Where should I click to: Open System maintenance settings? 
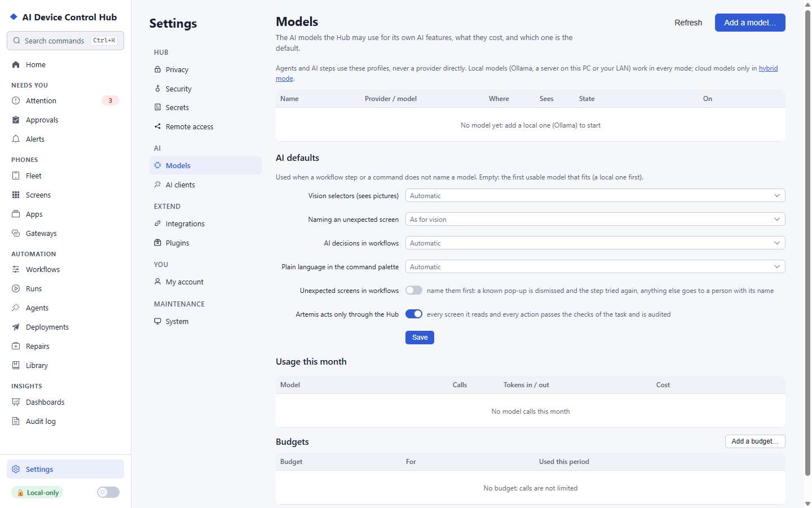[x=206, y=322]
